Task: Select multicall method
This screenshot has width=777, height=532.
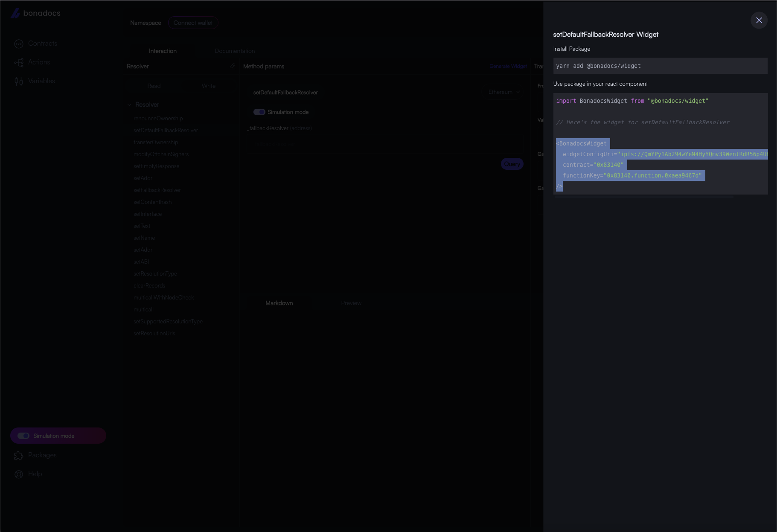Action: point(143,309)
